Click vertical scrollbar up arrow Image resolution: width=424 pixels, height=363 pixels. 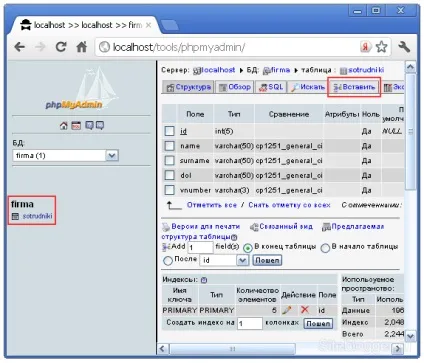411,67
